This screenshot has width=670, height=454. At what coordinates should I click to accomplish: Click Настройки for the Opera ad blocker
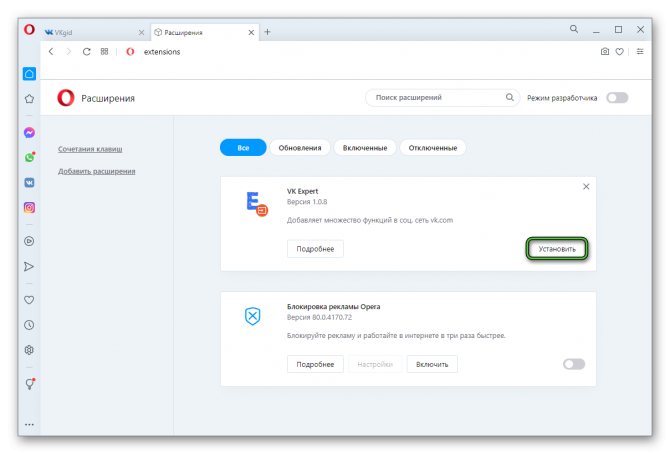tap(375, 364)
